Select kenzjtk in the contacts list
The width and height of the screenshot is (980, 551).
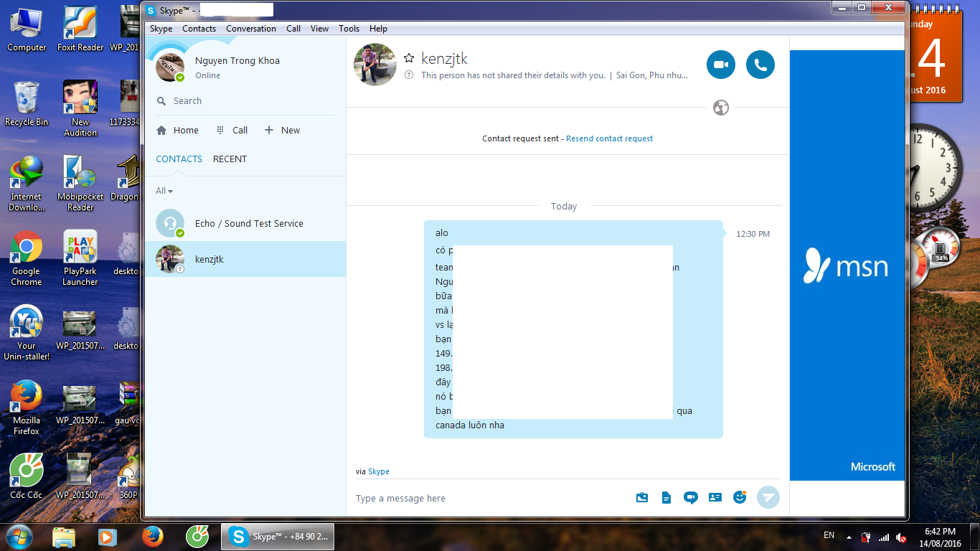click(x=245, y=259)
